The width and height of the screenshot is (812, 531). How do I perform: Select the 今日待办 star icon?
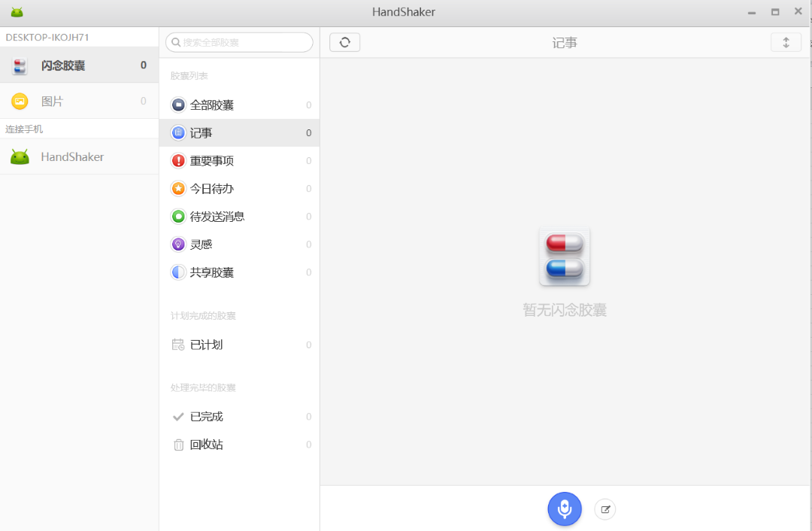[x=178, y=188]
